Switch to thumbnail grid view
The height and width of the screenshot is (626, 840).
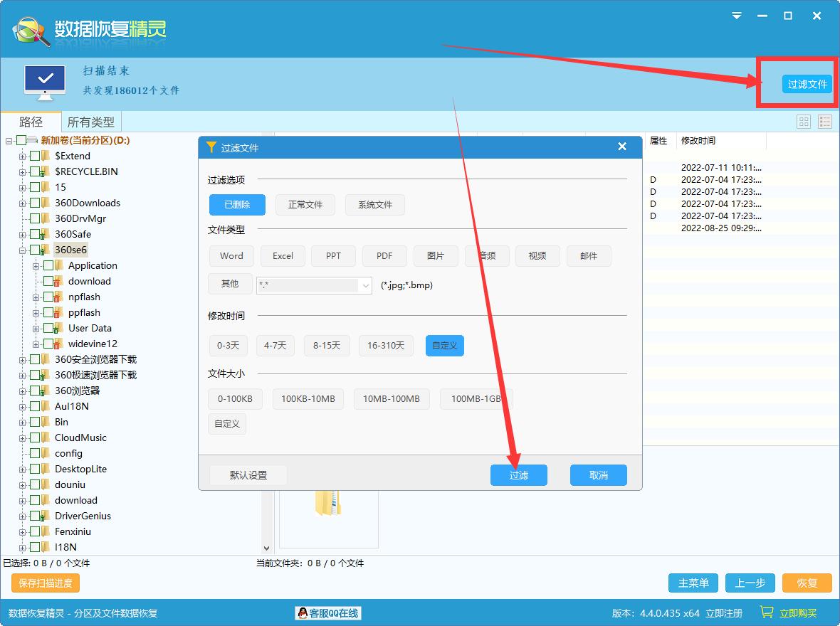tap(803, 121)
